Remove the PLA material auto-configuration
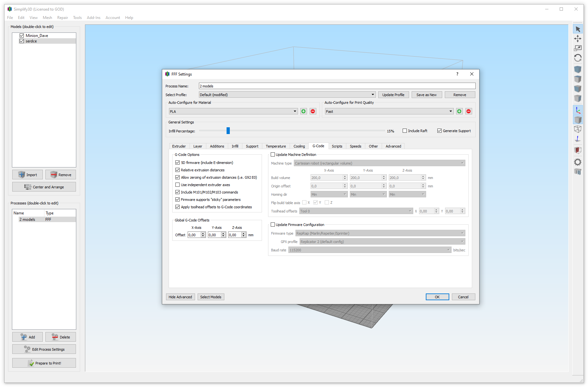The height and width of the screenshot is (387, 588). click(313, 111)
